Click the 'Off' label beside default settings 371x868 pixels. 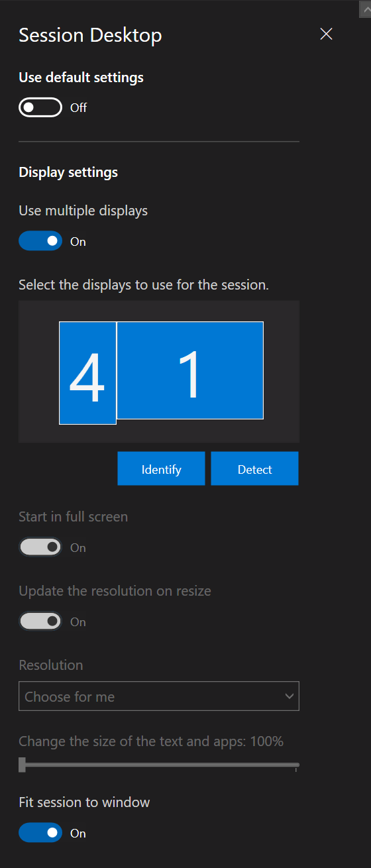click(78, 108)
